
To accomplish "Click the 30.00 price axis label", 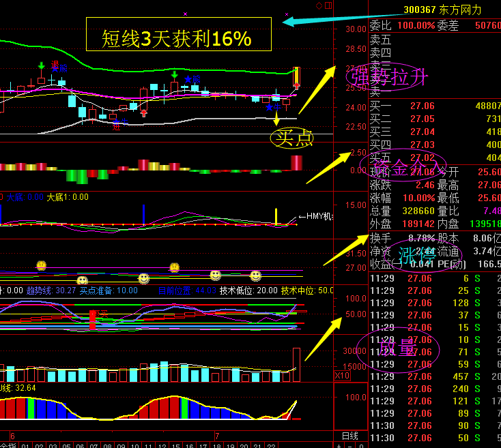I will point(356,29).
